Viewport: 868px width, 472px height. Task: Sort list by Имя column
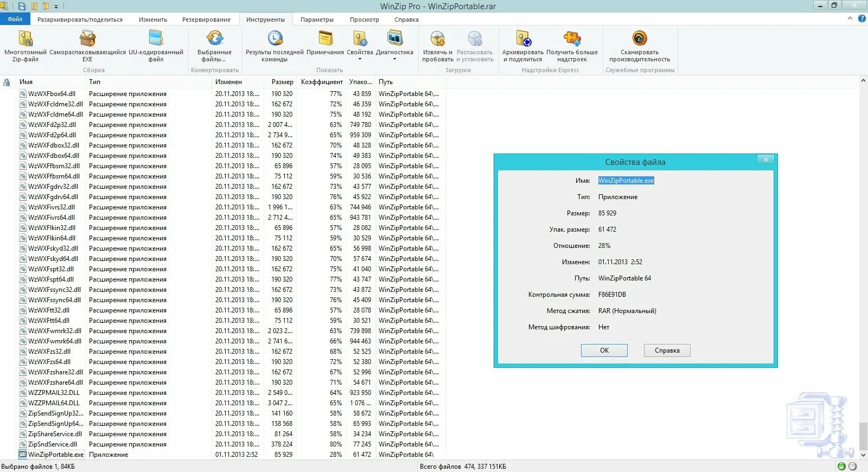pyautogui.click(x=51, y=82)
